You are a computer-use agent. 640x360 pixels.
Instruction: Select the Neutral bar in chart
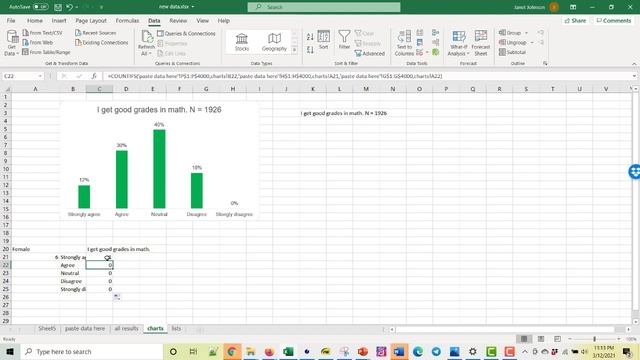point(159,169)
